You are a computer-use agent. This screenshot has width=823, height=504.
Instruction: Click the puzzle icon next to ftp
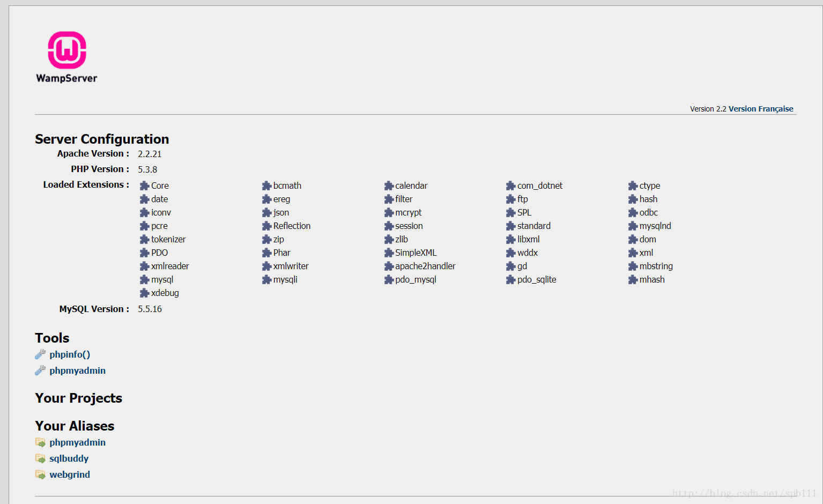(510, 199)
